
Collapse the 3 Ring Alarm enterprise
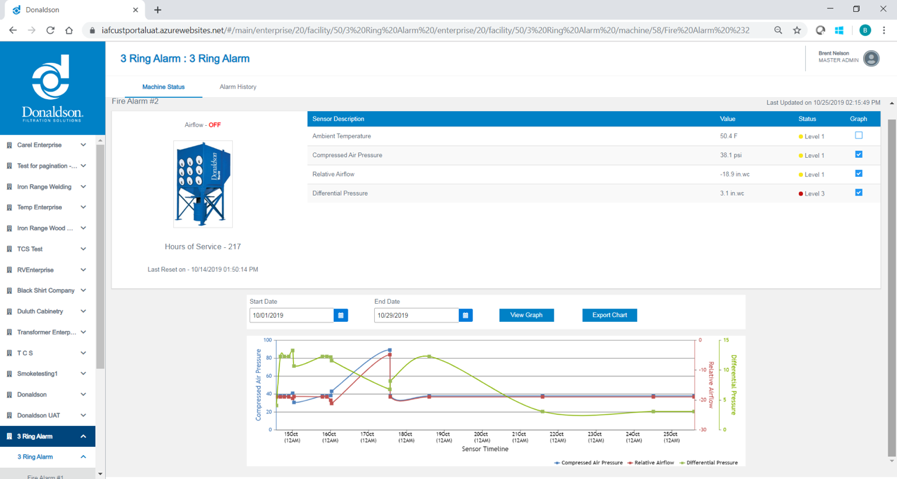coord(83,436)
